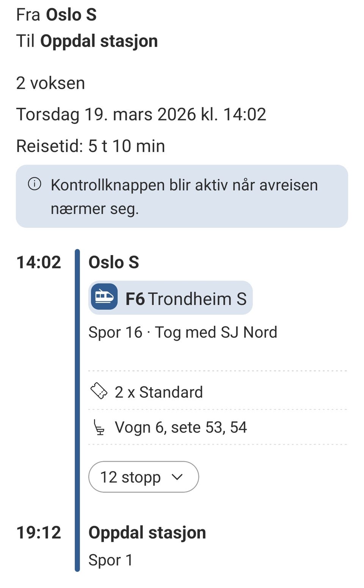Tap the ticket icon beside 2 x Standard

pyautogui.click(x=99, y=391)
